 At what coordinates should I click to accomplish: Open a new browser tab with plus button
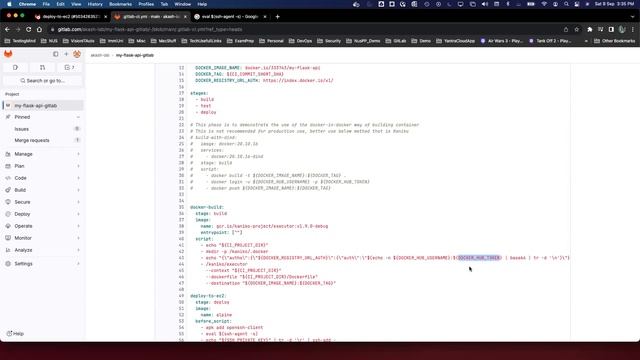click(x=278, y=17)
